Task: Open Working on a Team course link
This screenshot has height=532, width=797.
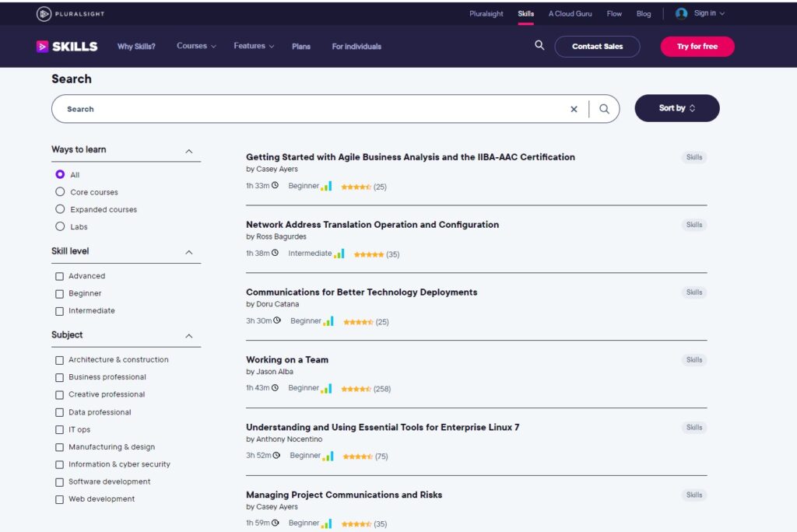Action: tap(287, 360)
